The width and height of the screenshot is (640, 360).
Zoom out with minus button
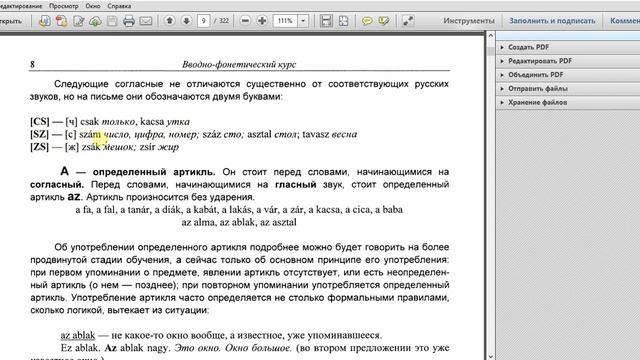[x=245, y=21]
